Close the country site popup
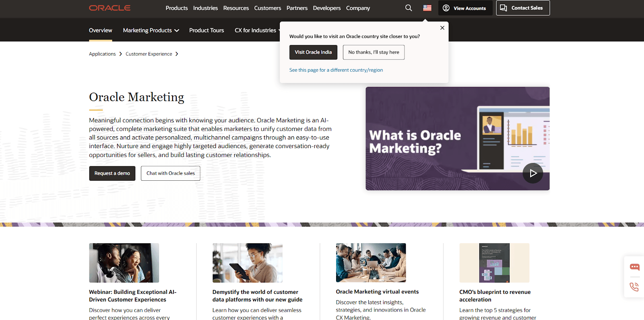Screen dimensions: 644x320 pos(442,28)
